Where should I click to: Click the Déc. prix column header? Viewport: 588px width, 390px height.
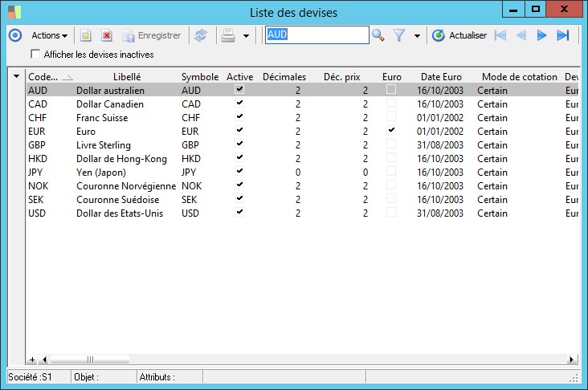tap(341, 77)
